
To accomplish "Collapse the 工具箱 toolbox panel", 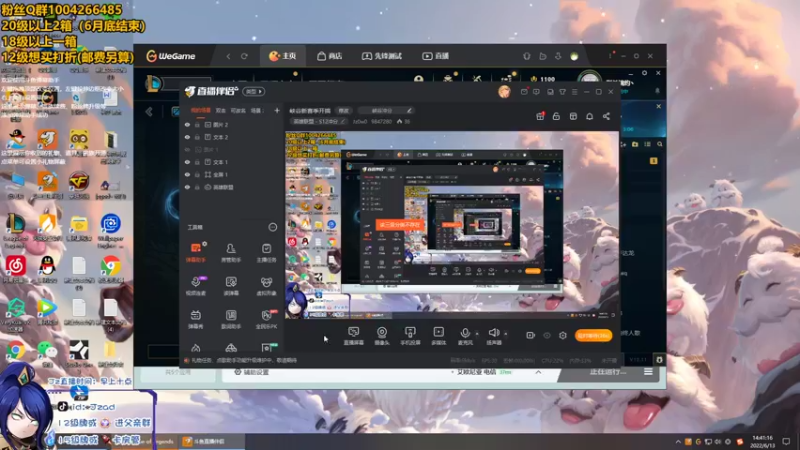I will [x=273, y=227].
